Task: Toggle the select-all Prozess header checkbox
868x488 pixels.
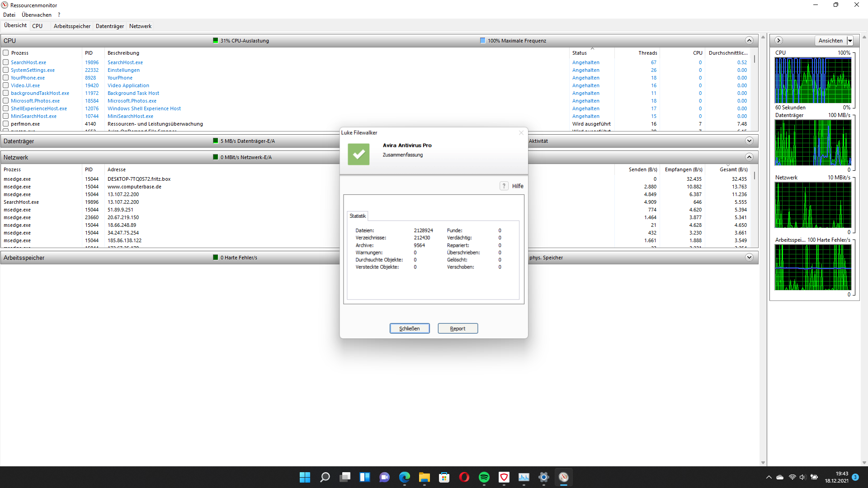Action: 6,53
